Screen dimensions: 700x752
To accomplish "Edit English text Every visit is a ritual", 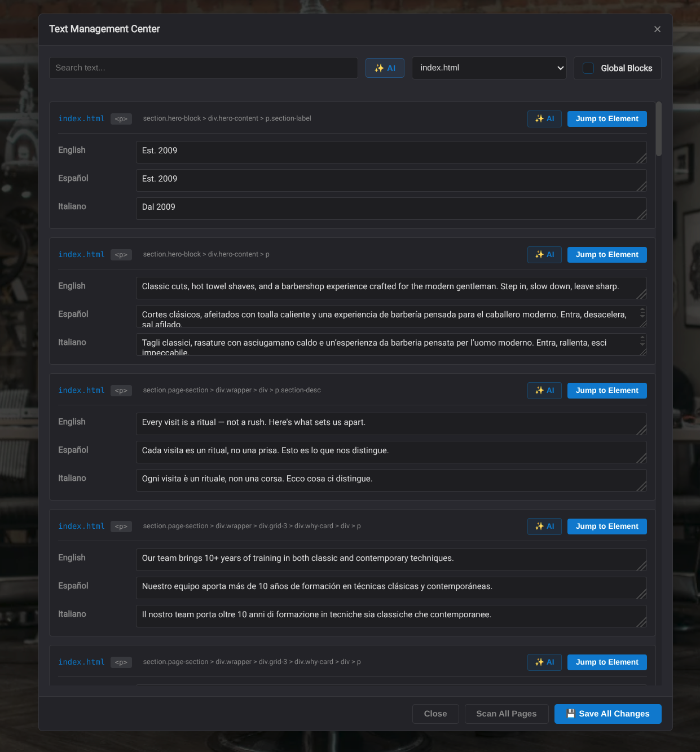I will (x=391, y=424).
